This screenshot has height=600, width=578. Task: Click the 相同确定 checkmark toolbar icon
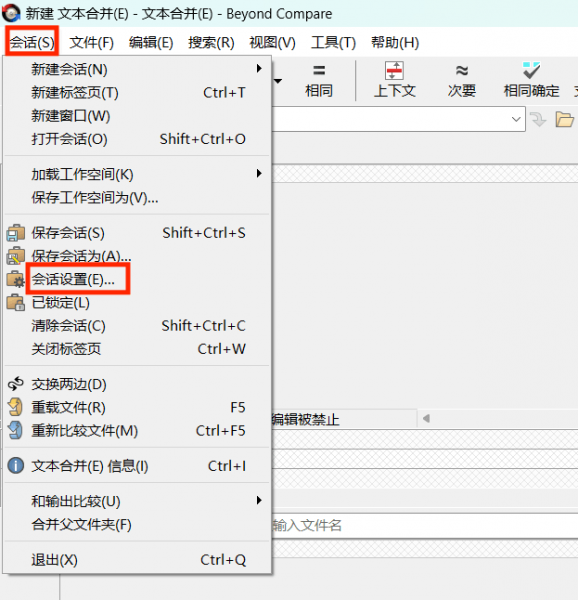click(x=532, y=70)
